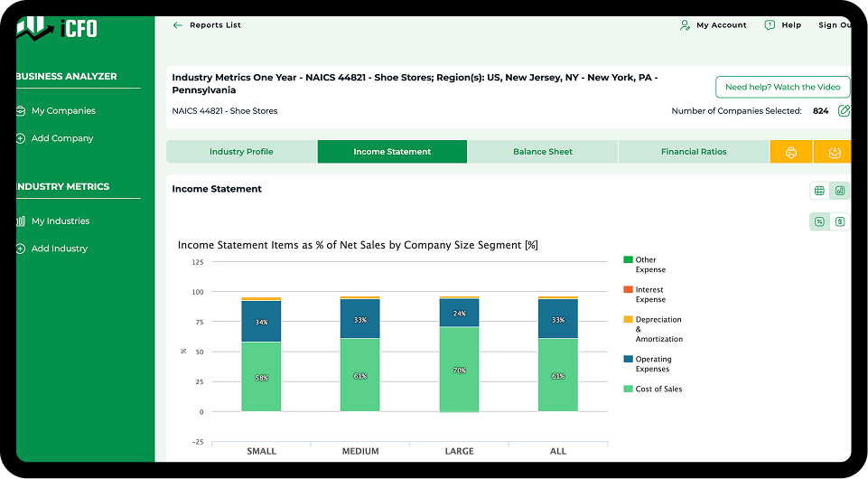Click the My Account user icon
The width and height of the screenshot is (868, 479).
pyautogui.click(x=685, y=25)
